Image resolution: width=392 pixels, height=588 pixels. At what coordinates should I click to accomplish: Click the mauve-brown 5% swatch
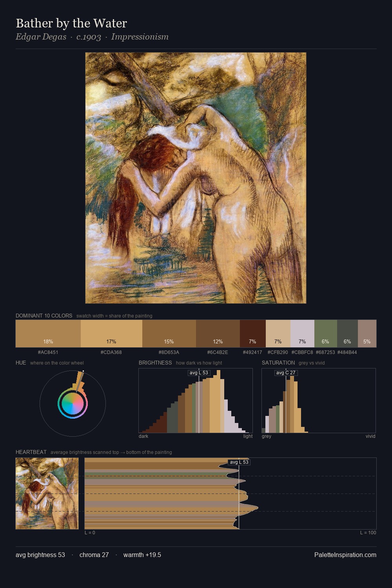pos(367,334)
